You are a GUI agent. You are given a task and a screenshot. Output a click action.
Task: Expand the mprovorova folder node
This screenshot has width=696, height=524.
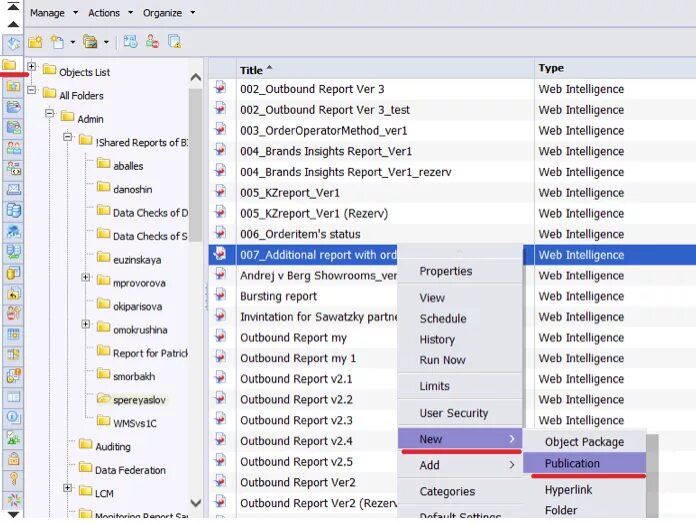86,277
